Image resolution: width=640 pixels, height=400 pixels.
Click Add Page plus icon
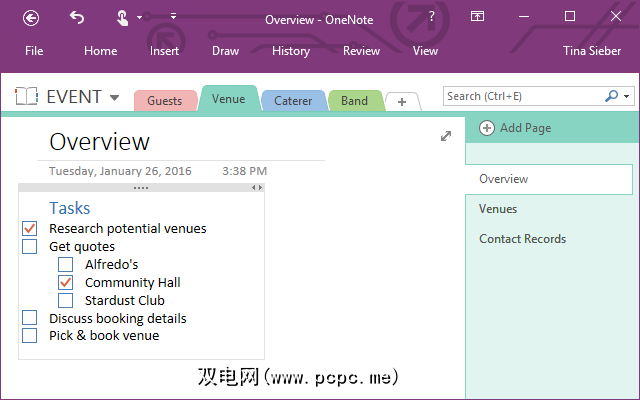coord(487,128)
